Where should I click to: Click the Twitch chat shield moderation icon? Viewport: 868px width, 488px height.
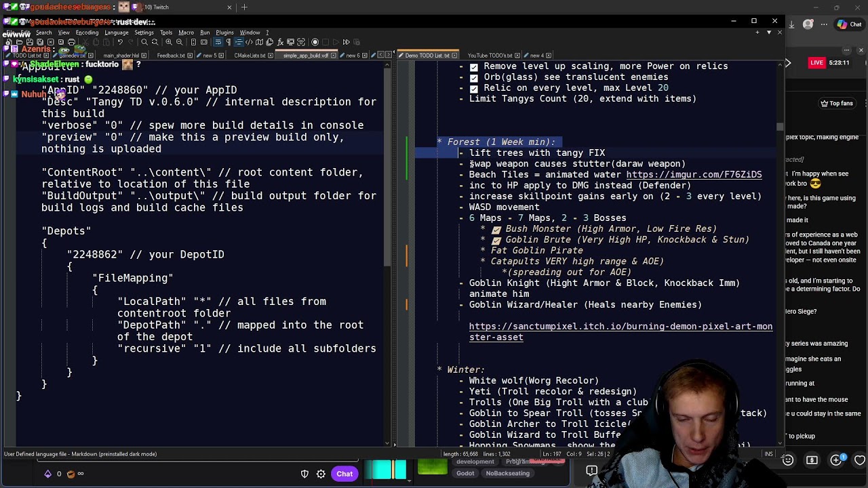tap(304, 474)
